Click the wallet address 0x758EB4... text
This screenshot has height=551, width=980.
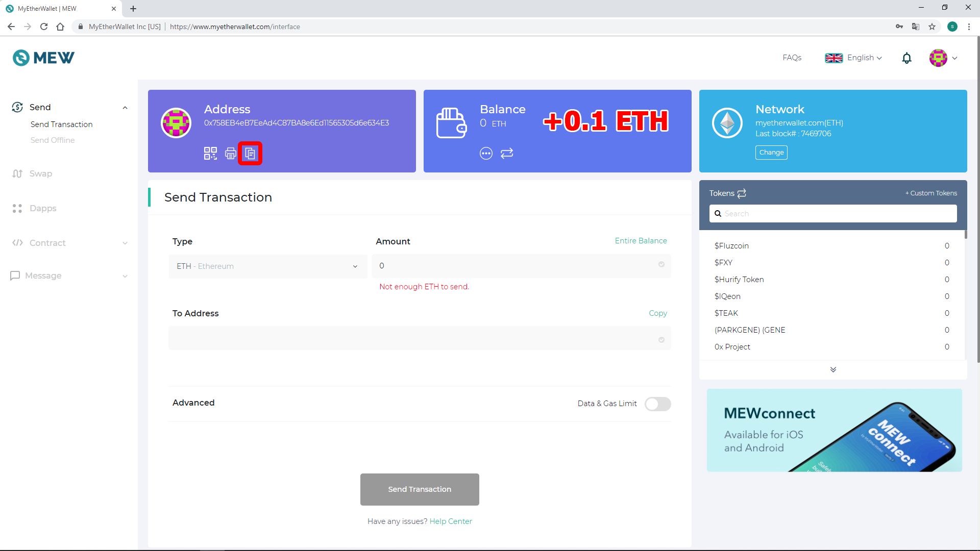pyautogui.click(x=297, y=123)
